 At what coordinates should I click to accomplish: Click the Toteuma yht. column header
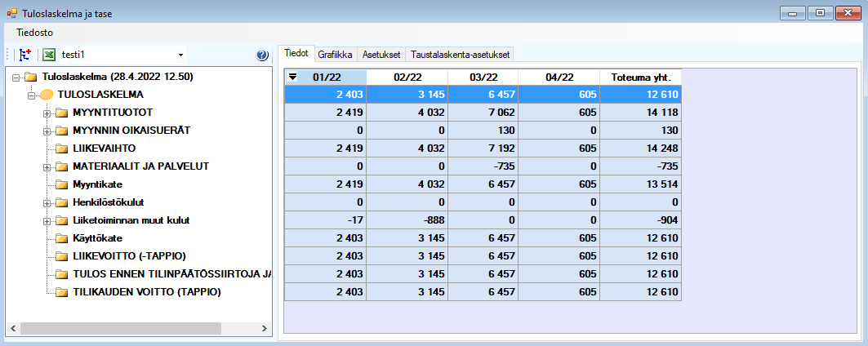coord(640,78)
